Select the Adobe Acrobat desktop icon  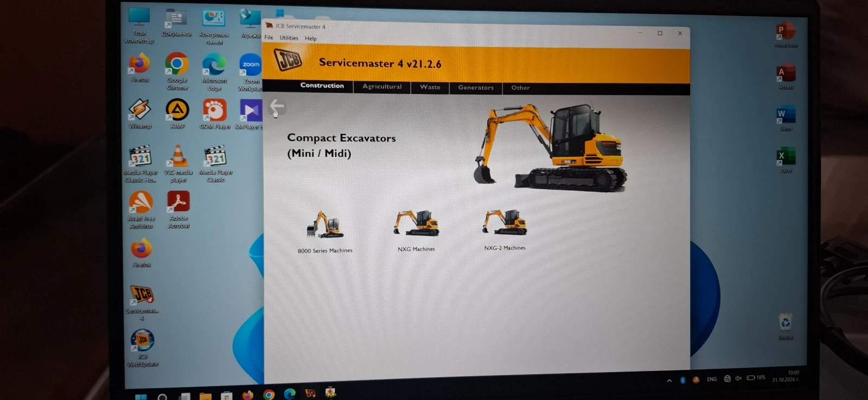(x=178, y=210)
